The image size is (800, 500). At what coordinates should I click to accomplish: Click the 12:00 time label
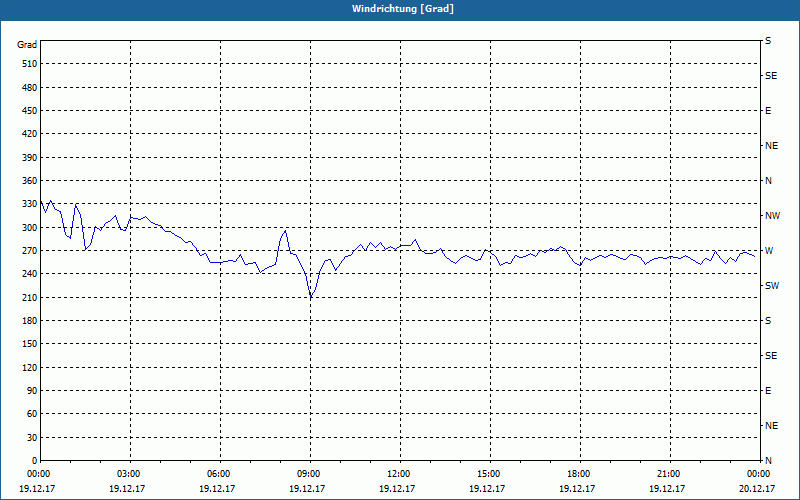pyautogui.click(x=401, y=474)
